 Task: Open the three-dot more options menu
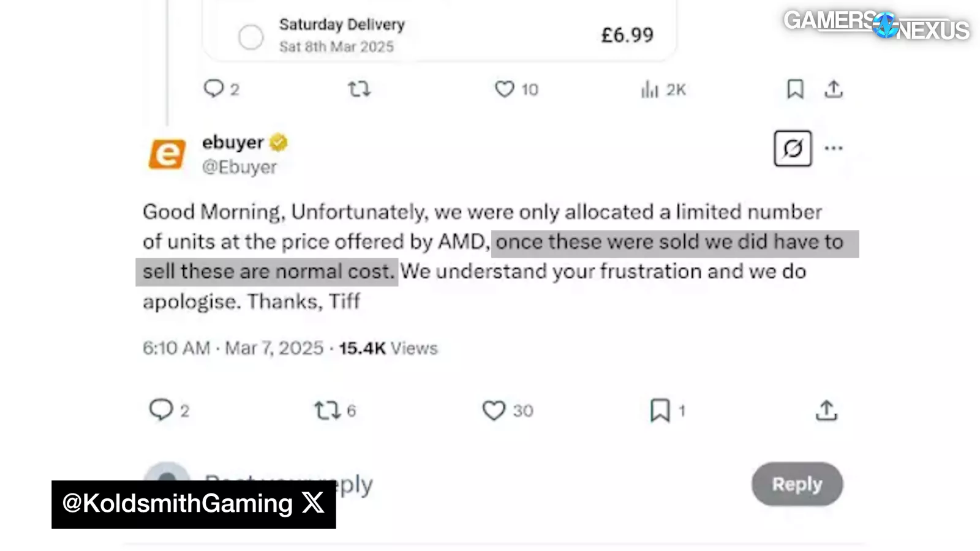tap(834, 148)
